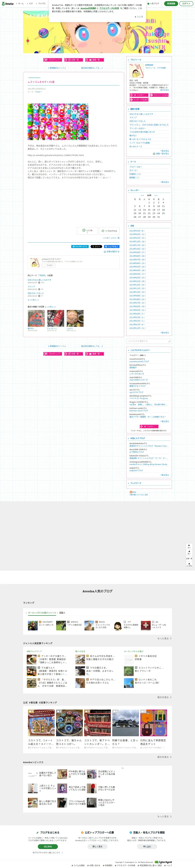Click the floating 次へ arrow button
The height and width of the screenshot is (868, 195).
189,546
